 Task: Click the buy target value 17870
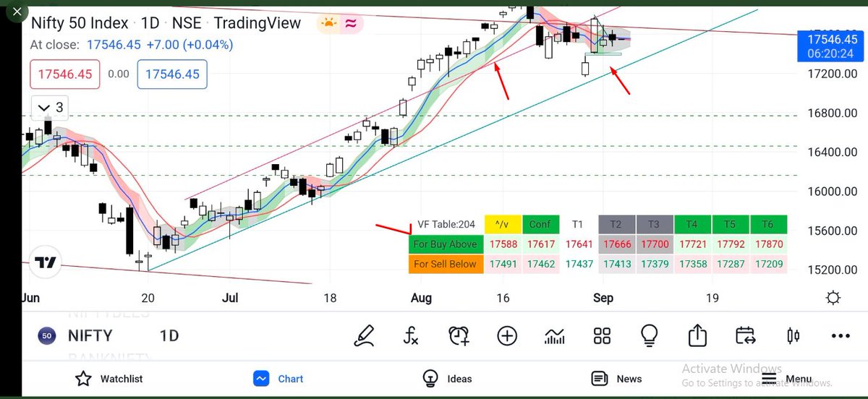768,244
